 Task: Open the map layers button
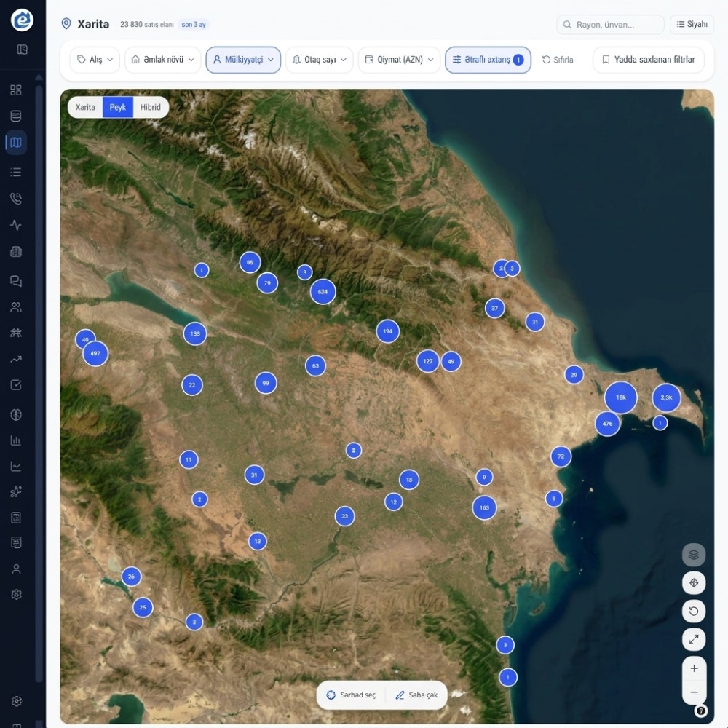693,555
